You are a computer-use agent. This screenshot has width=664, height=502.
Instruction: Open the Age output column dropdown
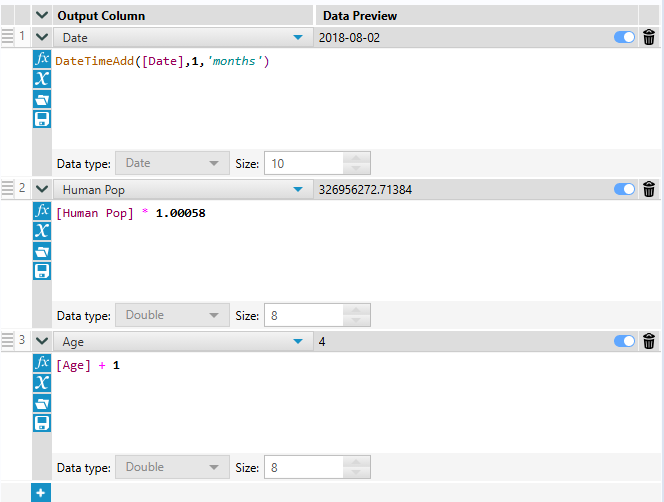[183, 342]
